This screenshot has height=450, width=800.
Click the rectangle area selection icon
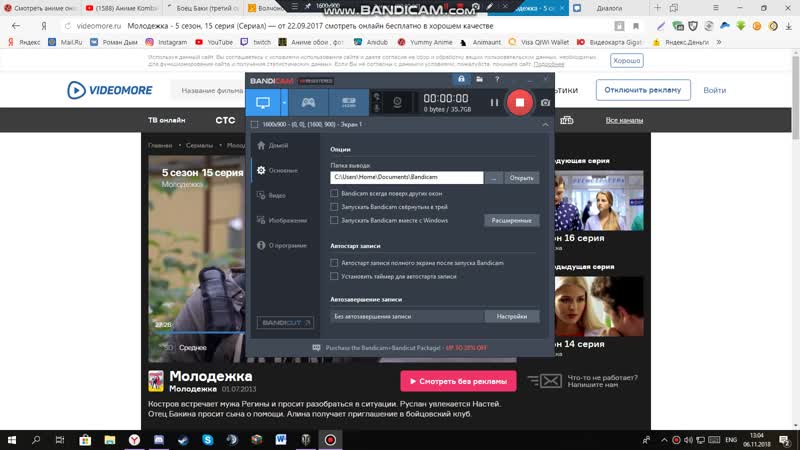(255, 124)
